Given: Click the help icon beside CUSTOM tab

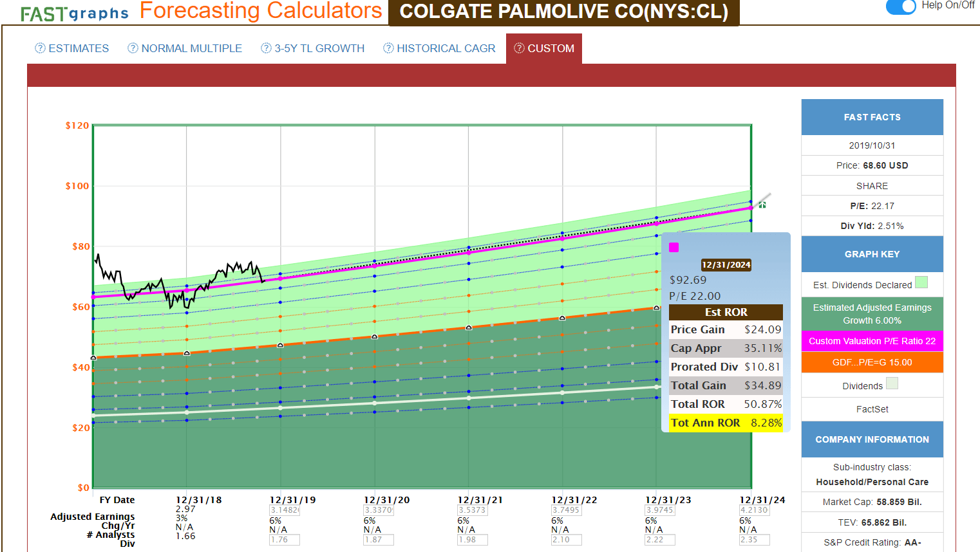Looking at the screenshot, I should coord(519,48).
